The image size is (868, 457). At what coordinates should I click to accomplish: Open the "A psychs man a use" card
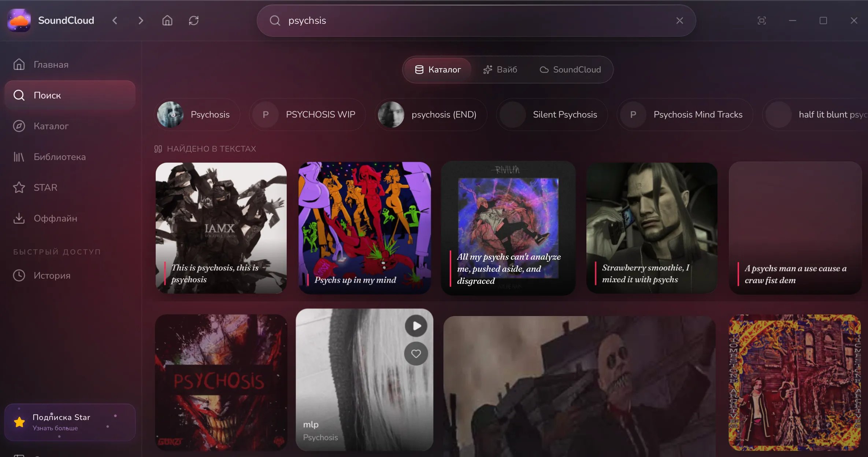(x=795, y=228)
